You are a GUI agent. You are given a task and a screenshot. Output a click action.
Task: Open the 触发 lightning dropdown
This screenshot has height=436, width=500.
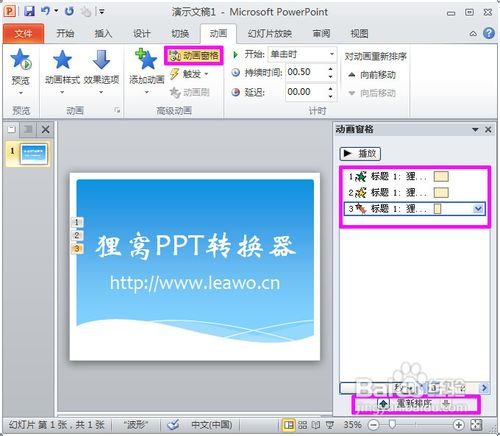pyautogui.click(x=189, y=74)
